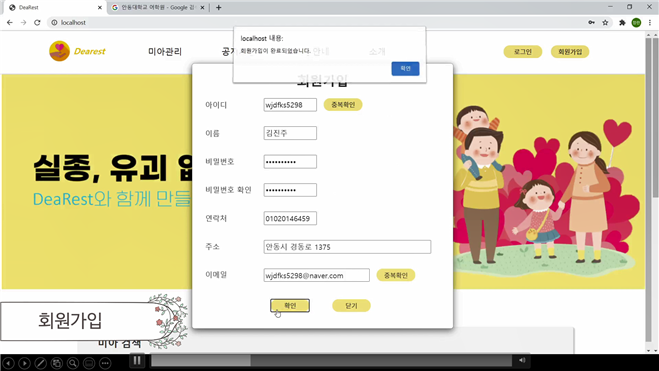Viewport: 659px width, 371px height.
Task: Reload the localhost page
Action: click(x=37, y=23)
